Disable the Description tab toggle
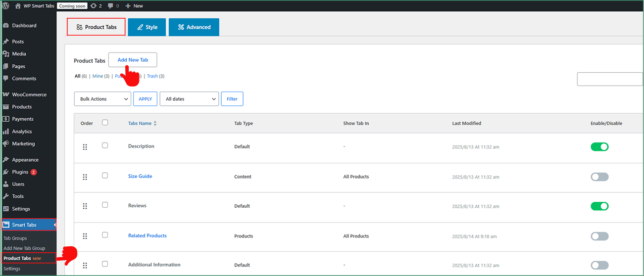This screenshot has height=276, width=644. click(x=599, y=147)
